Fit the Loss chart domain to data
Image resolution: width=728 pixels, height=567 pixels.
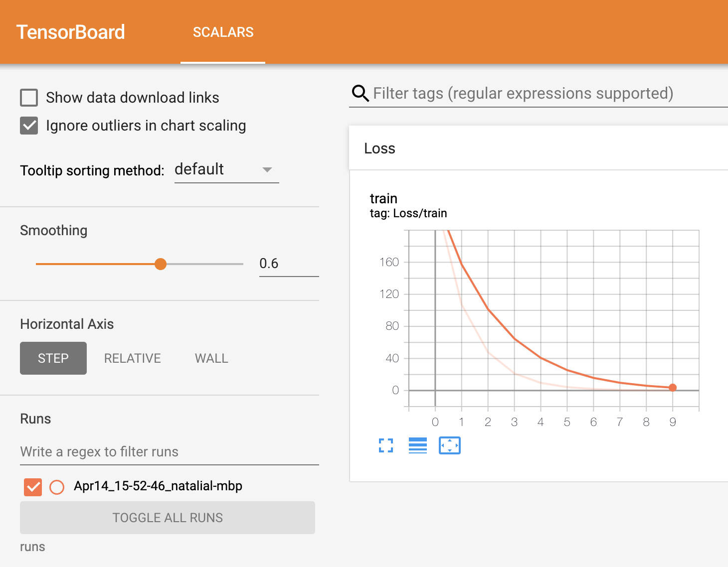coord(449,445)
